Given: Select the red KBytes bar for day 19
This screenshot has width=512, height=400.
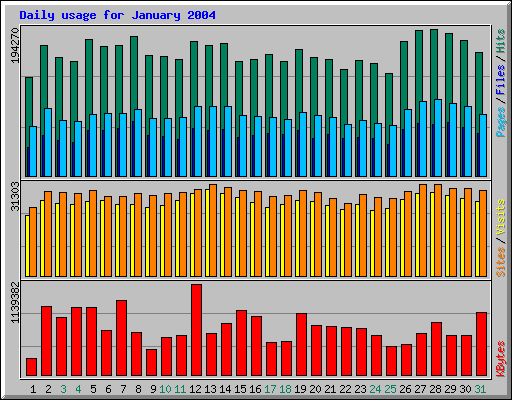Looking at the screenshot, I should pyautogui.click(x=302, y=345).
